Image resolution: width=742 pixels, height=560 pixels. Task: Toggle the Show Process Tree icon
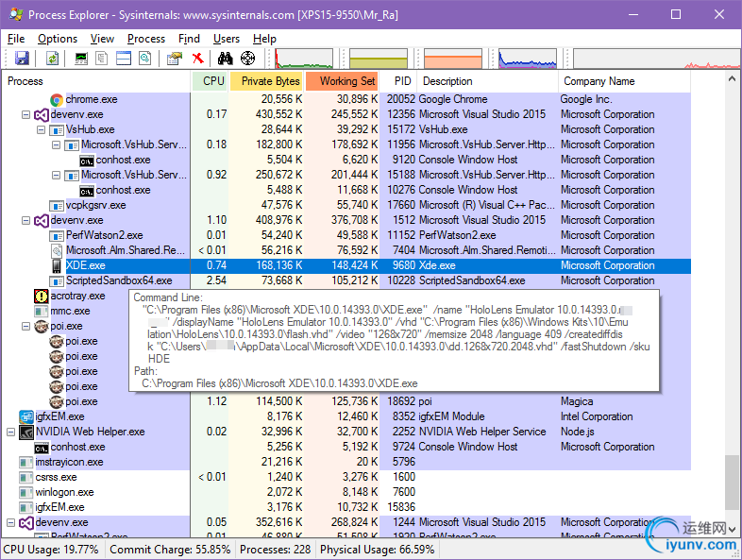click(102, 59)
